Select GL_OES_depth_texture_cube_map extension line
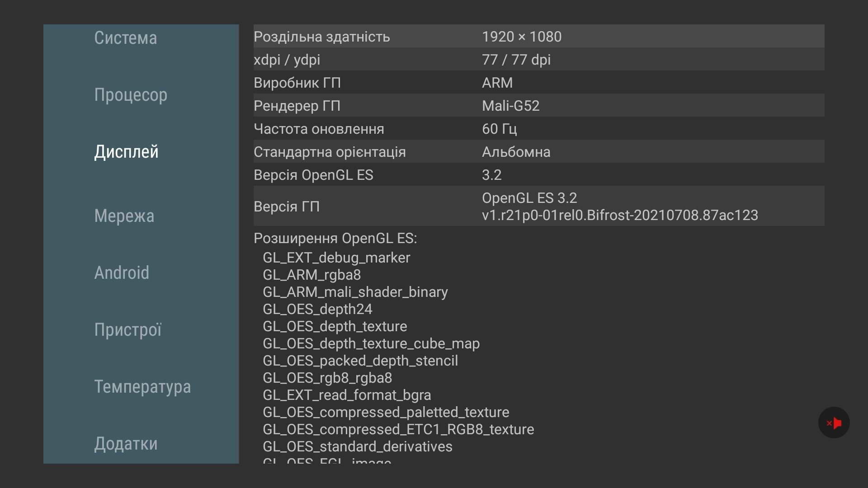Image resolution: width=868 pixels, height=488 pixels. 371,343
